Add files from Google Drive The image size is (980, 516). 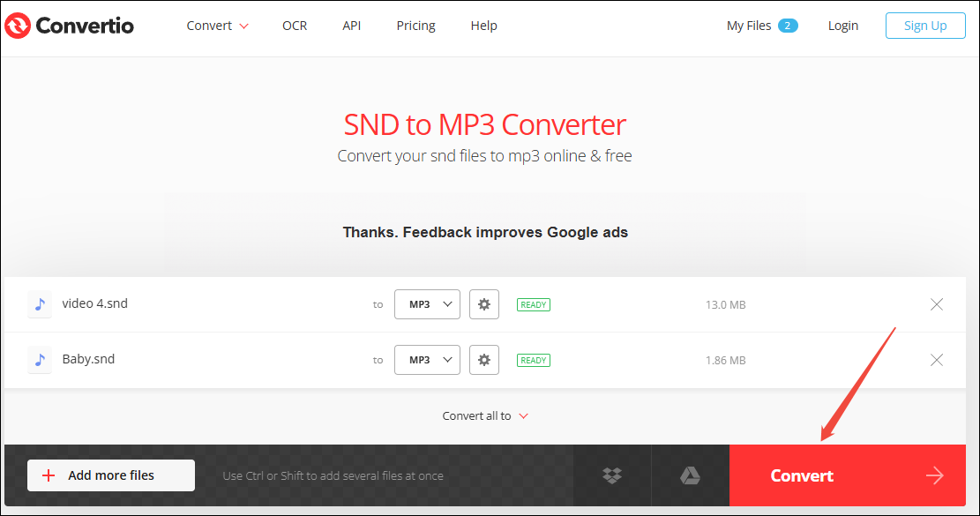tap(690, 475)
